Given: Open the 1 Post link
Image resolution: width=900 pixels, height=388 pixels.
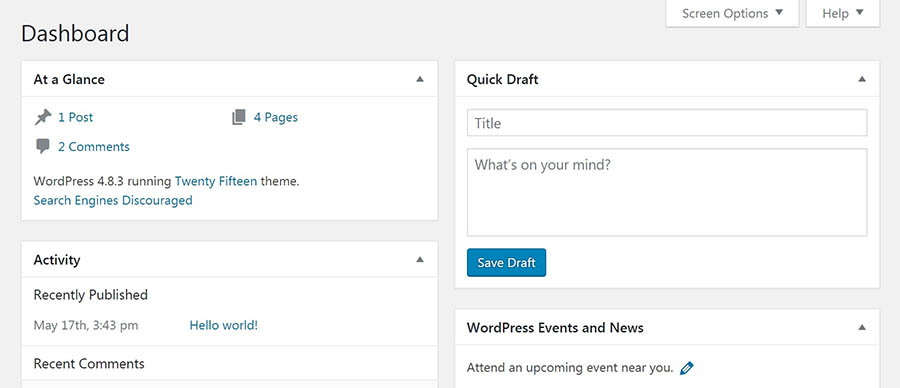Looking at the screenshot, I should point(75,118).
